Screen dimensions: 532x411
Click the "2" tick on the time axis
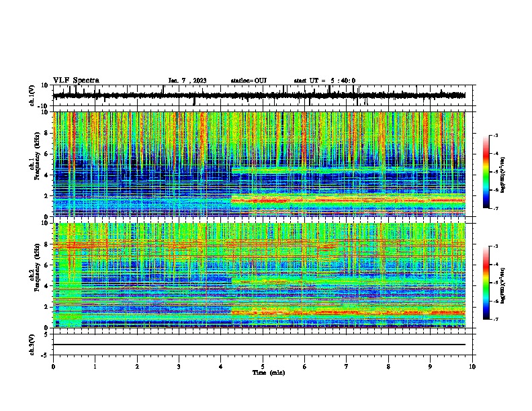pos(137,367)
